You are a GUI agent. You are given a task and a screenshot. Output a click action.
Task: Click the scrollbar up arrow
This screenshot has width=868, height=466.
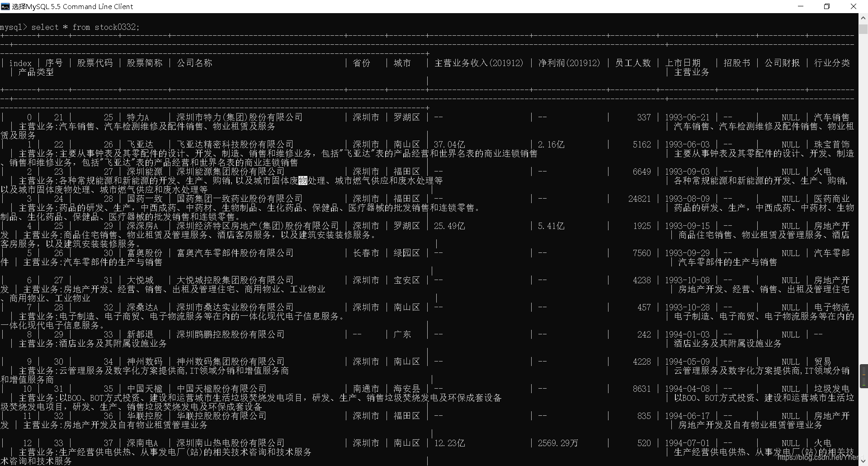tap(863, 18)
